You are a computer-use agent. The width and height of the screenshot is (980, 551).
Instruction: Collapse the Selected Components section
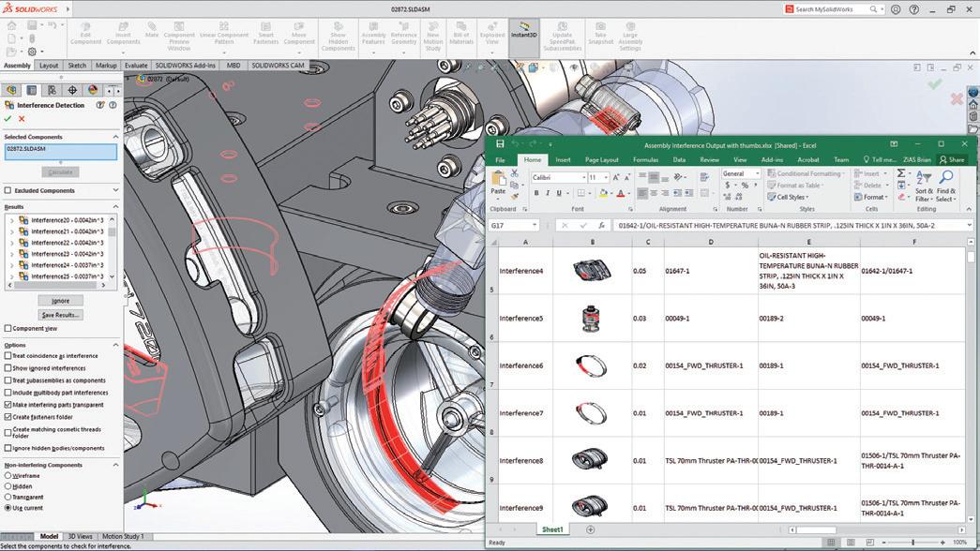pos(115,137)
